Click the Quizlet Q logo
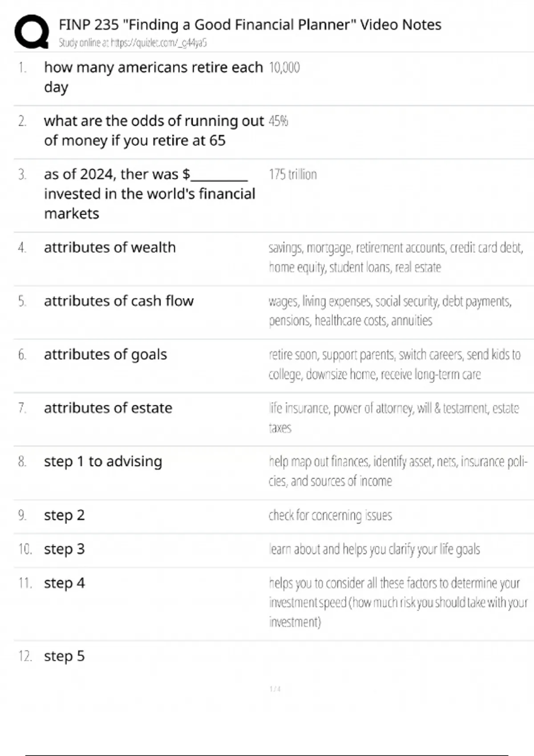 click(x=32, y=31)
